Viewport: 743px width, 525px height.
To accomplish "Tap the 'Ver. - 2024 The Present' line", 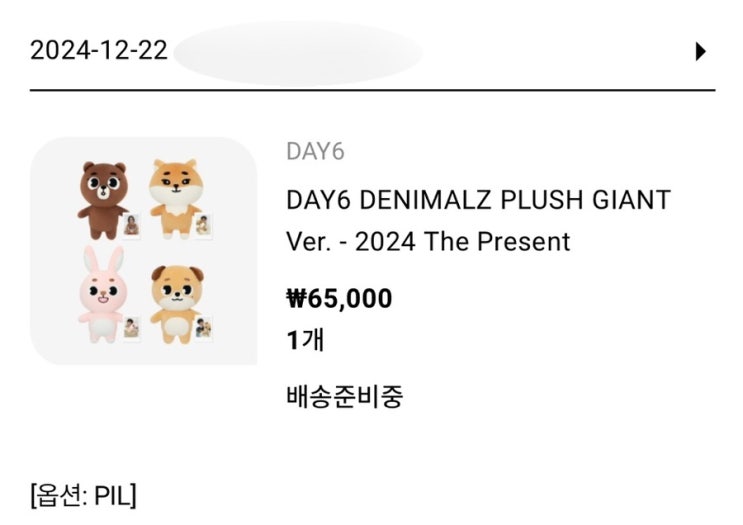I will coord(428,241).
